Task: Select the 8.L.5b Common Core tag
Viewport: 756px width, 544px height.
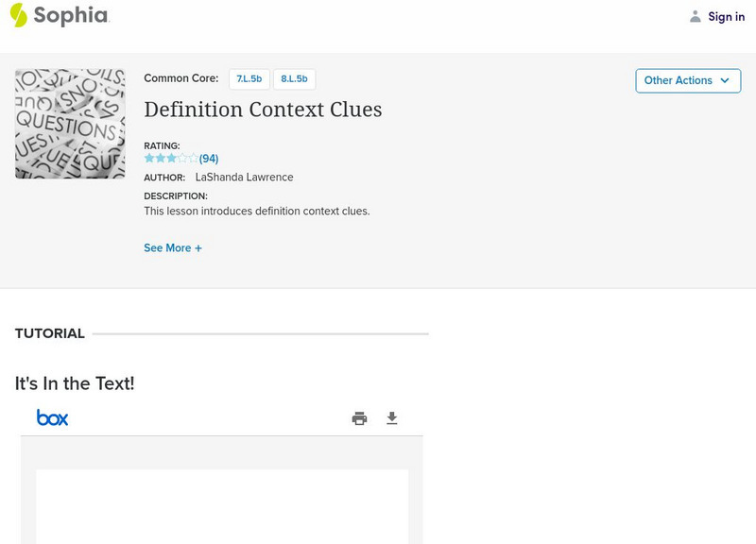Action: point(294,79)
